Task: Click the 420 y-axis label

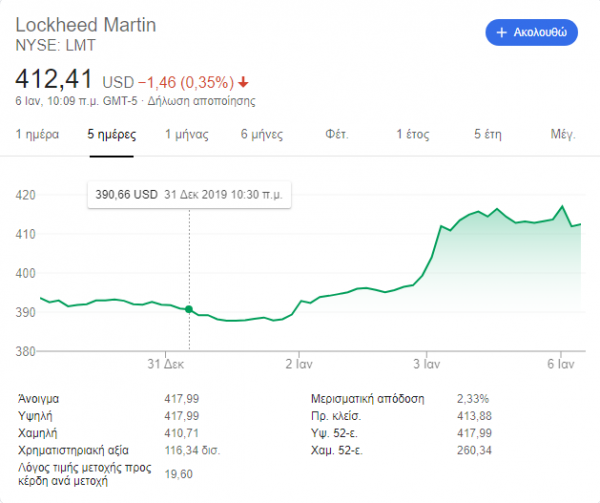Action: click(25, 195)
